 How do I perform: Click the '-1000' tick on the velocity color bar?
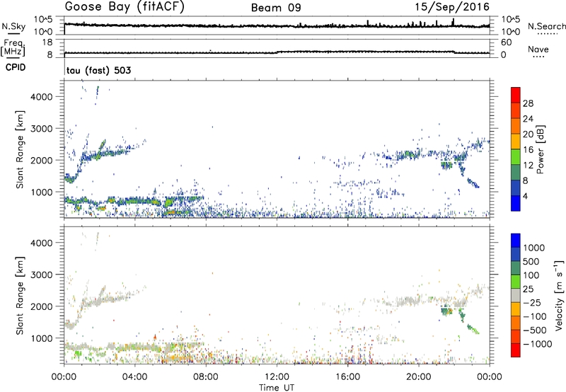[538, 344]
